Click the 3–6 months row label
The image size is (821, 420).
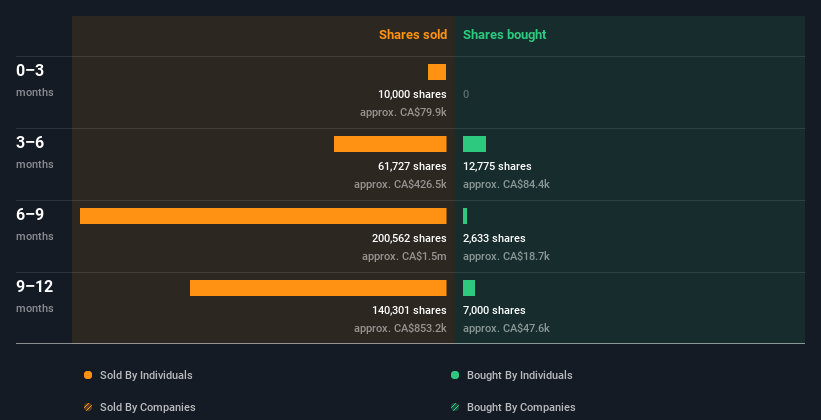pos(35,152)
